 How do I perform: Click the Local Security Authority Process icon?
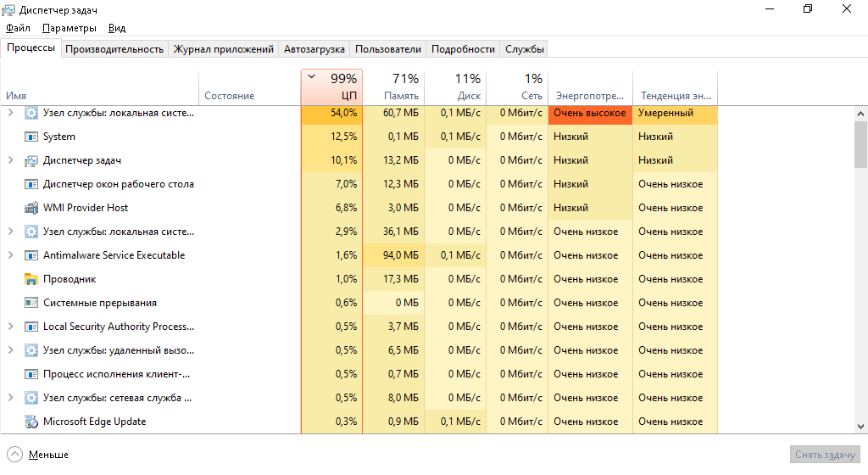pyautogui.click(x=31, y=327)
